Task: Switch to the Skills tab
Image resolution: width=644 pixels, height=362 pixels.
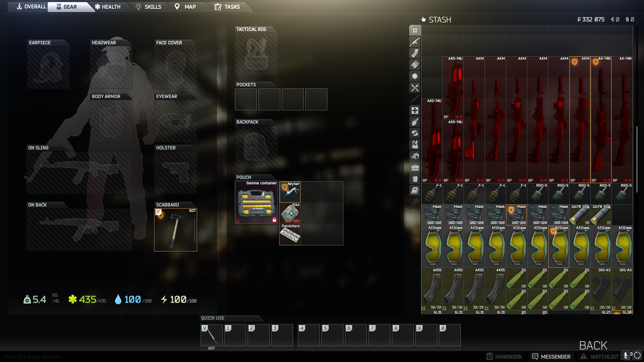Action: [148, 7]
